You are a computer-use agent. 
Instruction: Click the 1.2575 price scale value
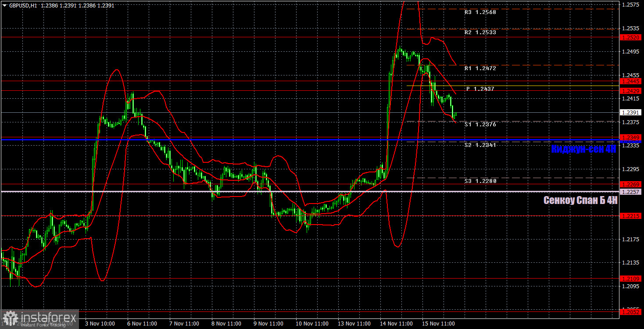point(630,4)
